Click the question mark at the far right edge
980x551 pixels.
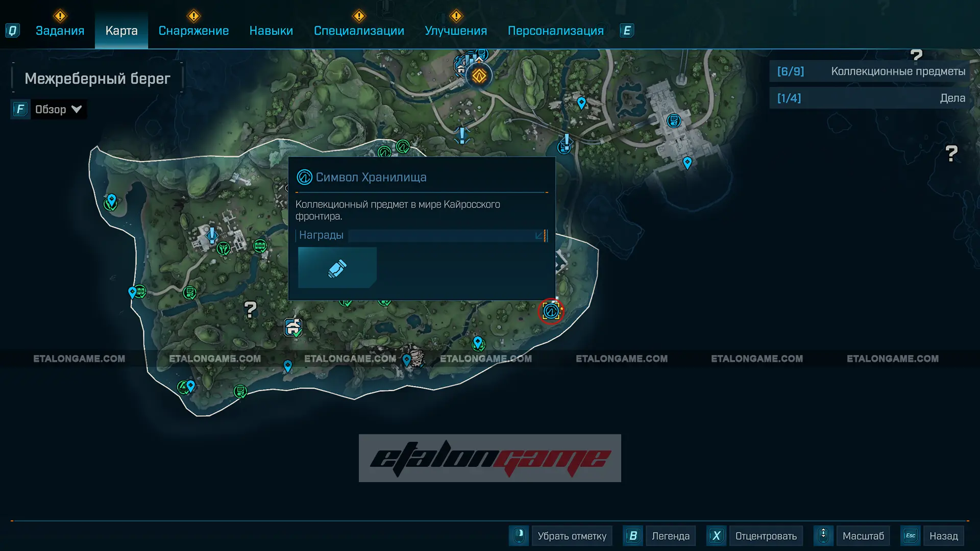pos(951,154)
